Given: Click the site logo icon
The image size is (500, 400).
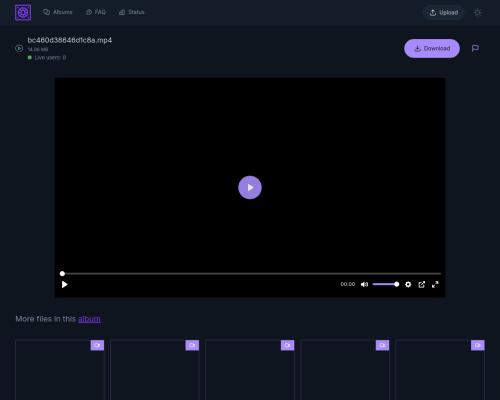Looking at the screenshot, I should tap(23, 13).
